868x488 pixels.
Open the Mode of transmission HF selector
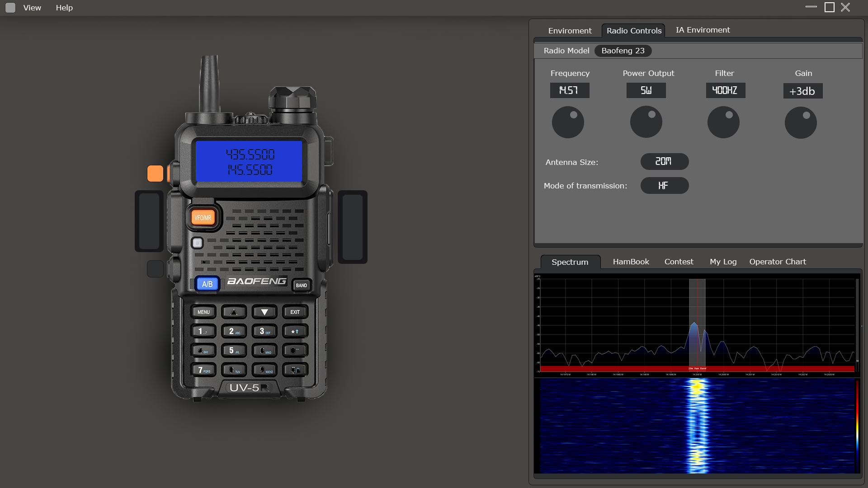[x=664, y=185]
